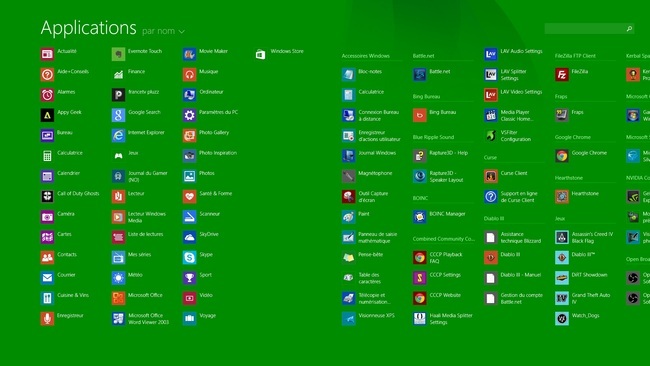Open the SkyDrive app icon
The width and height of the screenshot is (650, 366).
point(189,237)
